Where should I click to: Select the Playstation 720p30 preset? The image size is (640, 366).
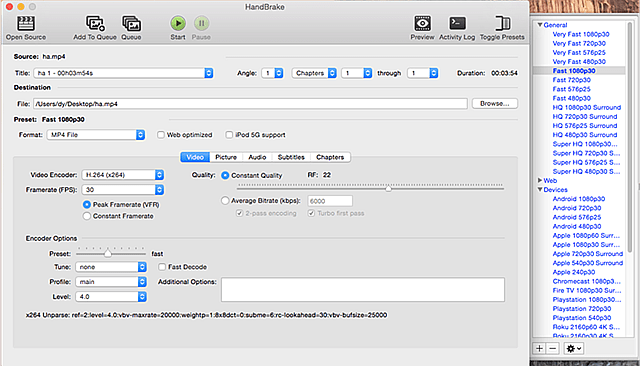coord(582,308)
